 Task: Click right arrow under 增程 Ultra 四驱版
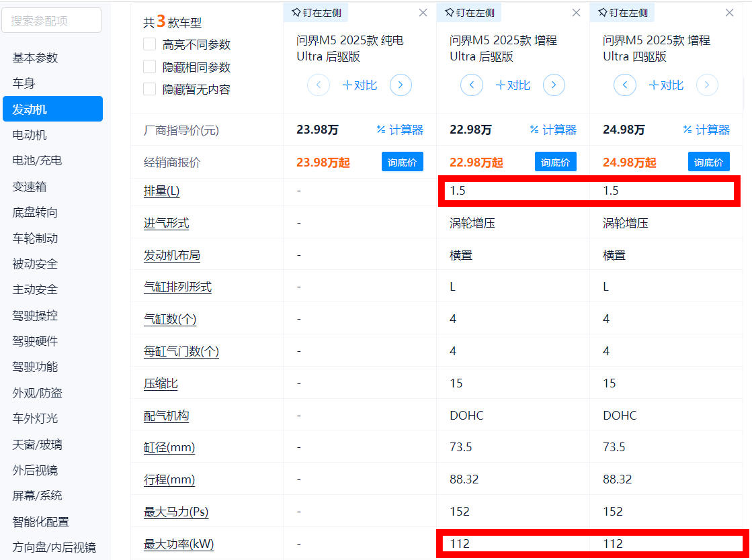pos(707,85)
